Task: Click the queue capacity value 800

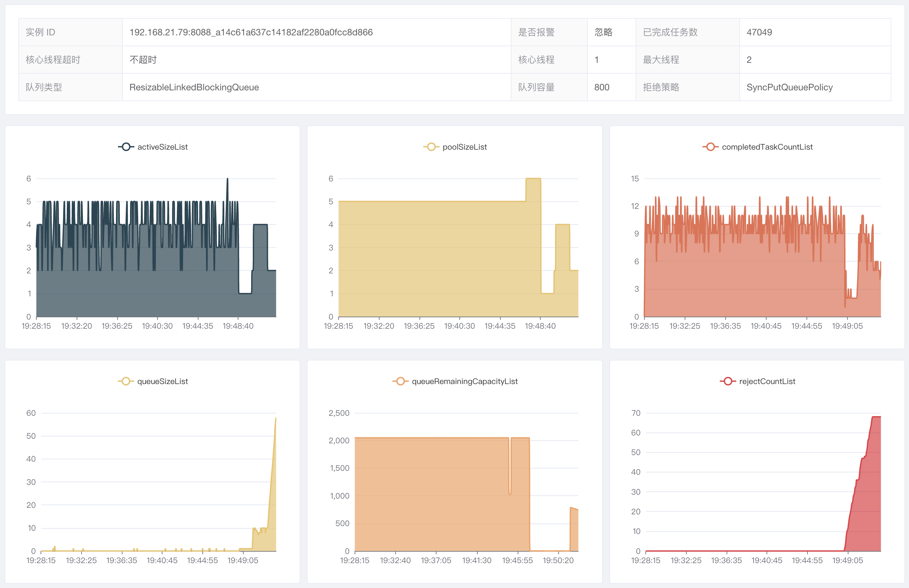Action: 602,87
